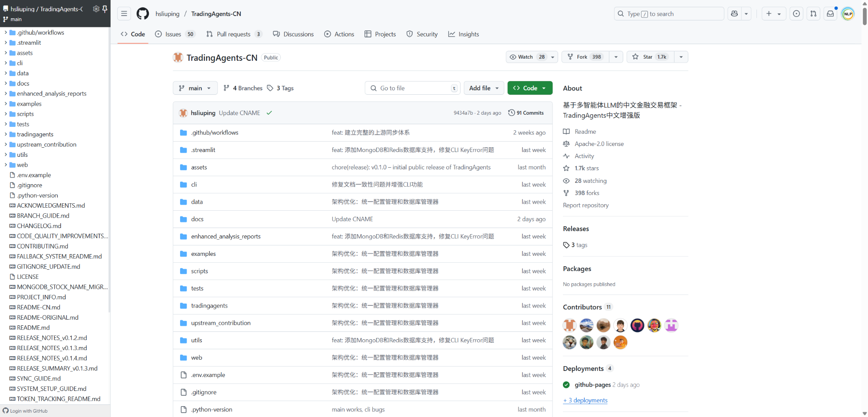The height and width of the screenshot is (417, 868).
Task: Click the GitHub Octocat logo
Action: click(142, 14)
